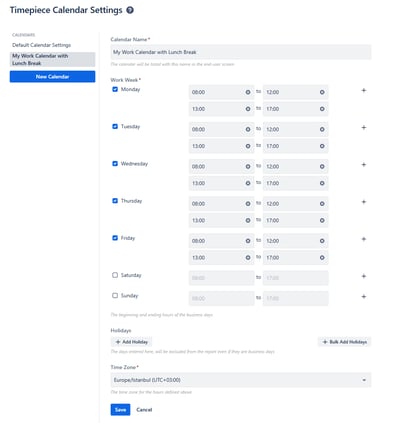This screenshot has width=400, height=423.
Task: Add another time range for Saturday
Action: point(364,276)
